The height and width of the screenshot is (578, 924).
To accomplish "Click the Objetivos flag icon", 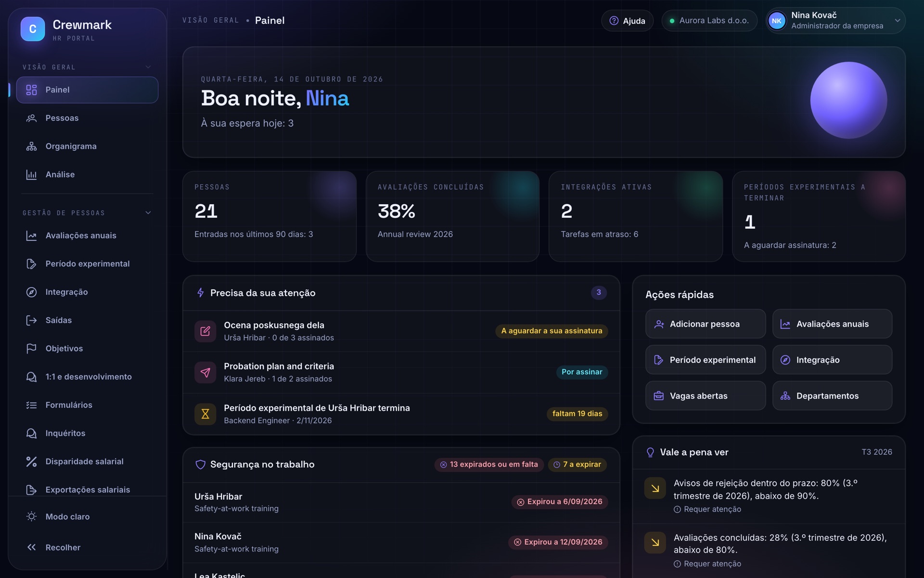I will click(31, 349).
